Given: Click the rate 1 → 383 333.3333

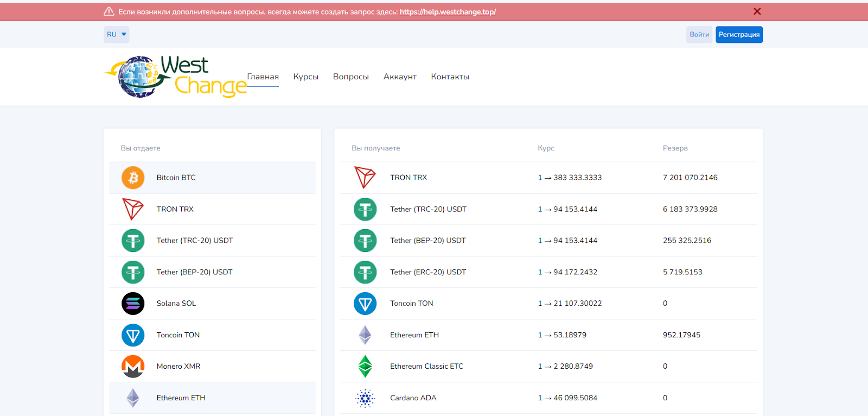Looking at the screenshot, I should coord(570,178).
